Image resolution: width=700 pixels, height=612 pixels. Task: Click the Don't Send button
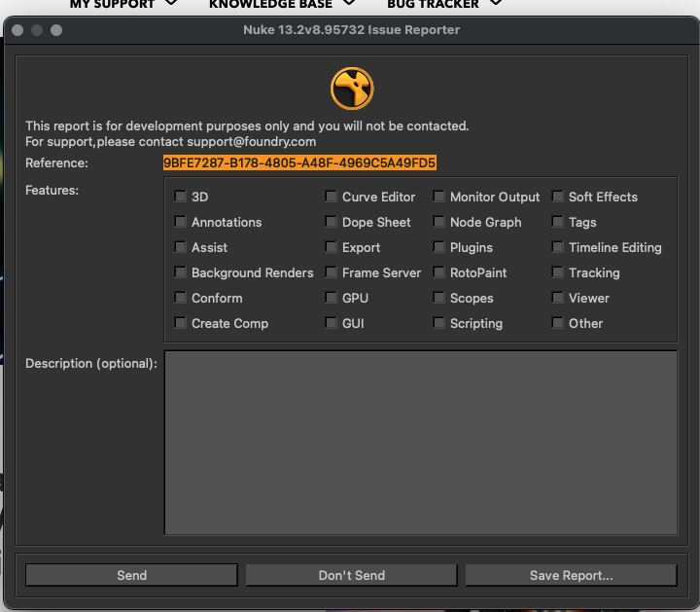pos(351,575)
